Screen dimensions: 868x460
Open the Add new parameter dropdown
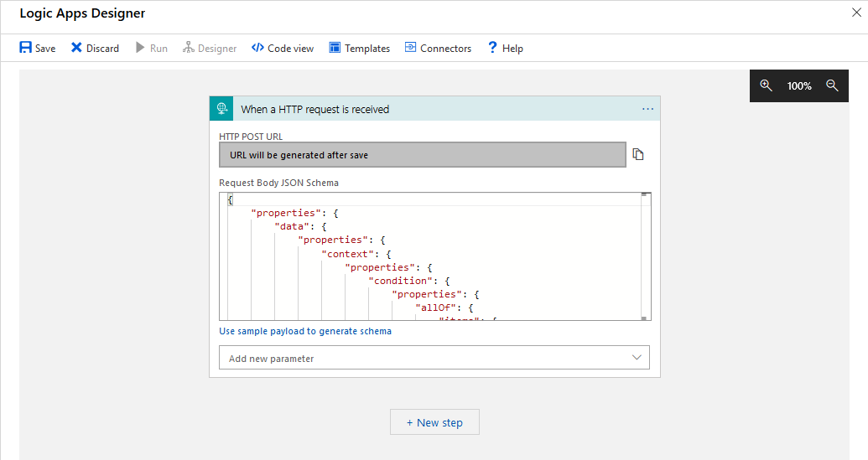tap(434, 358)
